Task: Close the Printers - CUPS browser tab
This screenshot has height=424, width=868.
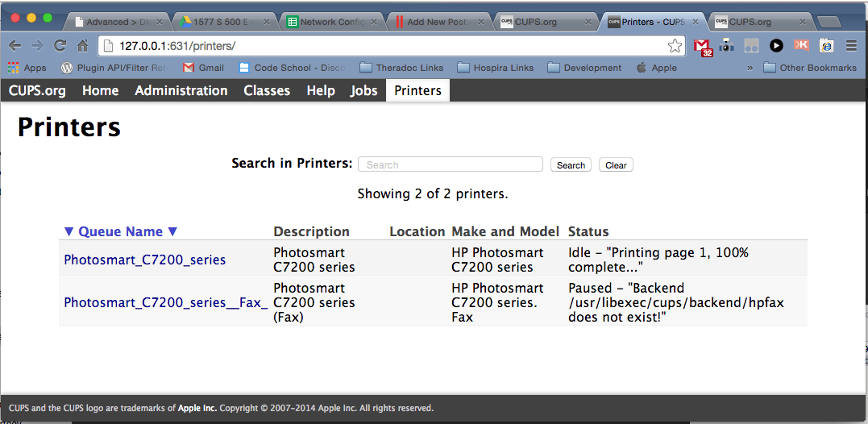Action: (x=697, y=22)
